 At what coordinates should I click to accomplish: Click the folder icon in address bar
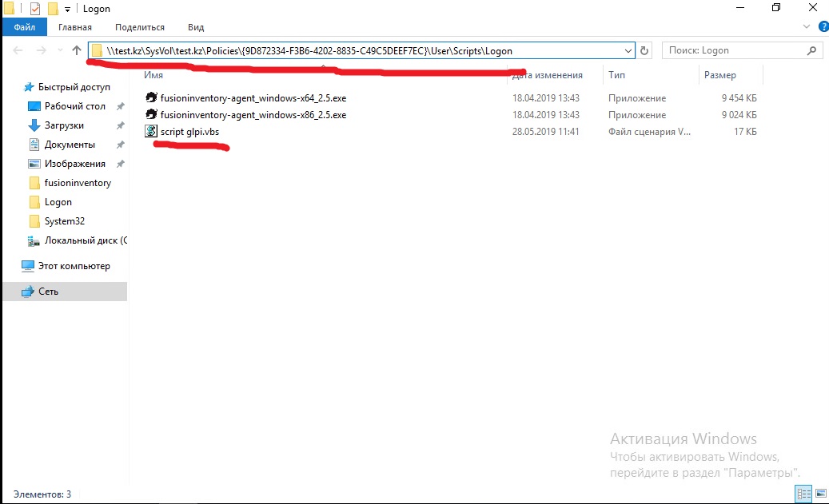click(97, 50)
